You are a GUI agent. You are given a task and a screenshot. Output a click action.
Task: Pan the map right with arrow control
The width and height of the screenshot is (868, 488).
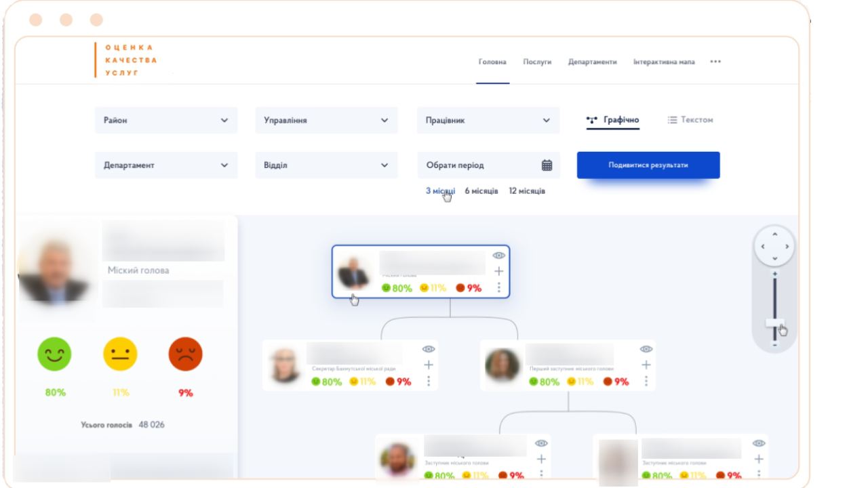click(787, 247)
